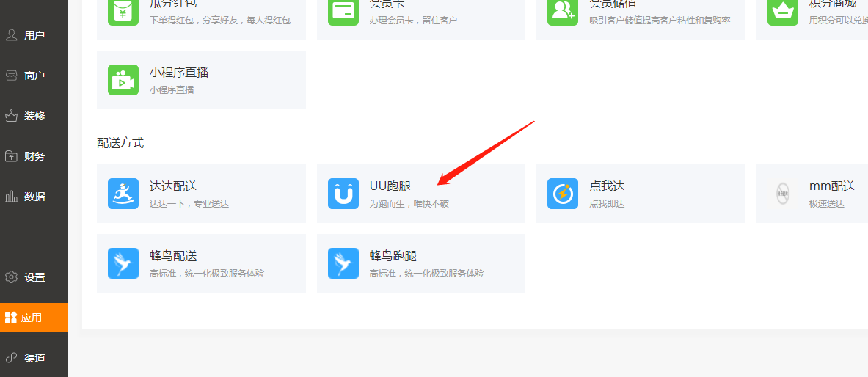The height and width of the screenshot is (377, 868).
Task: Click the 配送方式 section heading
Action: [120, 143]
